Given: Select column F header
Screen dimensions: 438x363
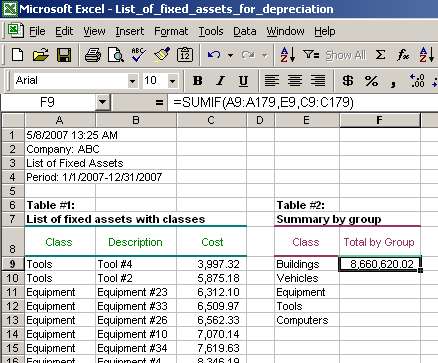Looking at the screenshot, I should pyautogui.click(x=379, y=120).
